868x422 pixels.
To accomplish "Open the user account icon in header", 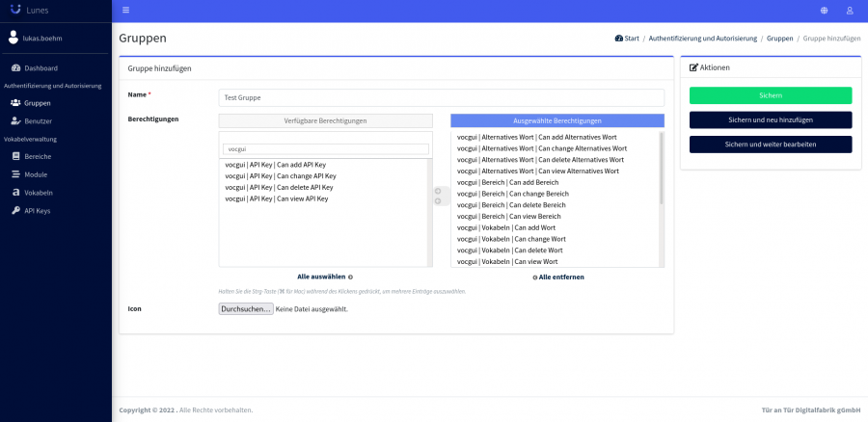I will coord(850,11).
